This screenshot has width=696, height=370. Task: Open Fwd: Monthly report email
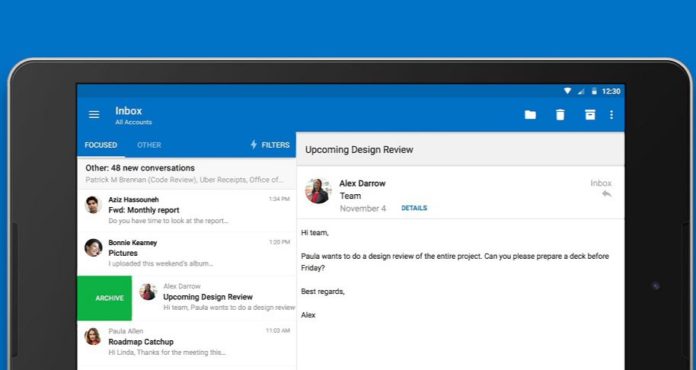click(186, 211)
